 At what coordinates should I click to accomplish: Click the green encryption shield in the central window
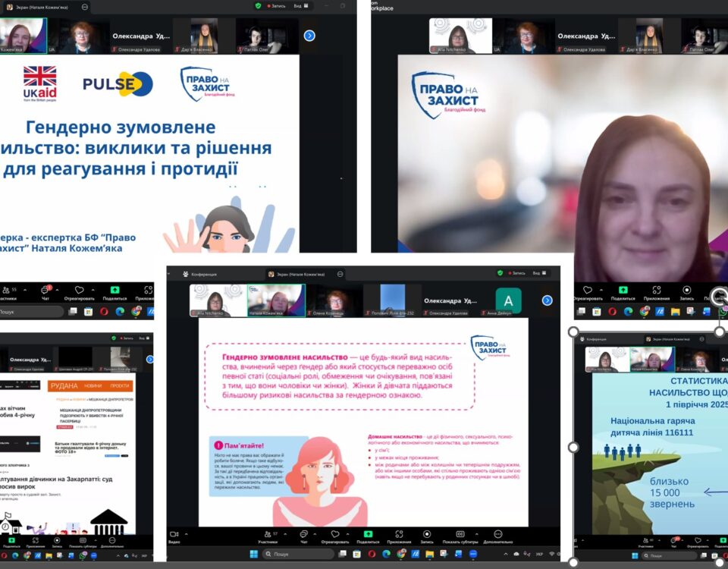[500, 273]
